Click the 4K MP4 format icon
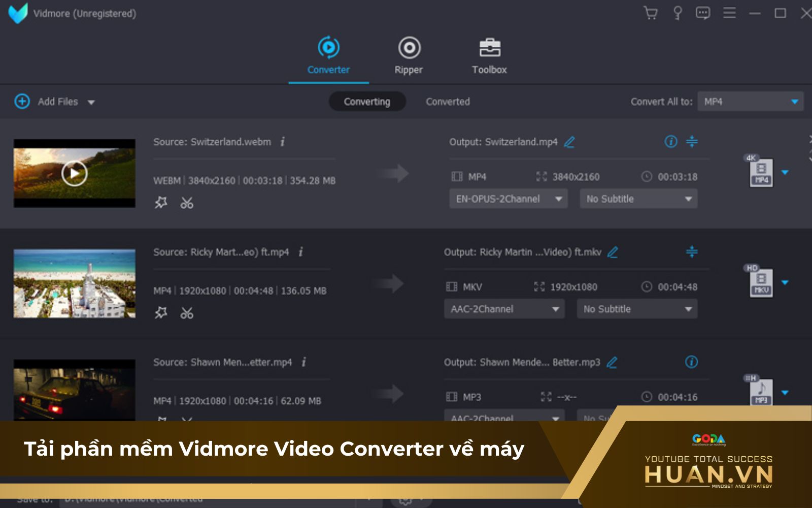Screen dimensions: 812x508 click(x=760, y=171)
